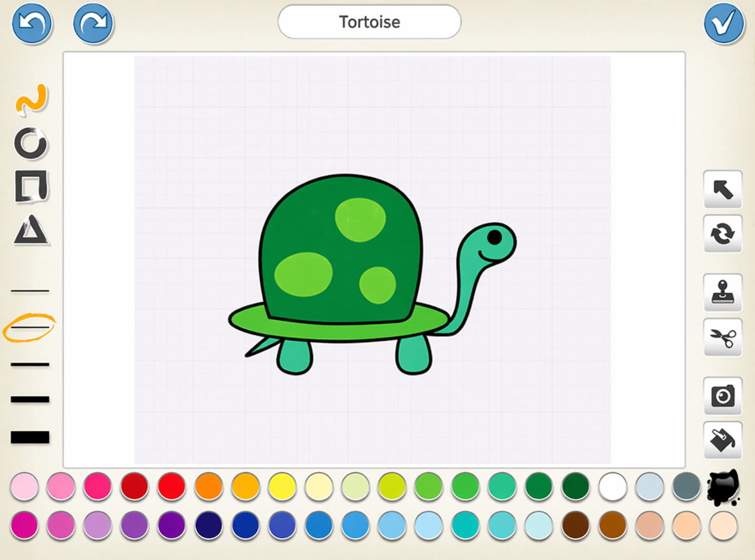Redo the last undone action
Screen dimensions: 755x560
(x=93, y=23)
